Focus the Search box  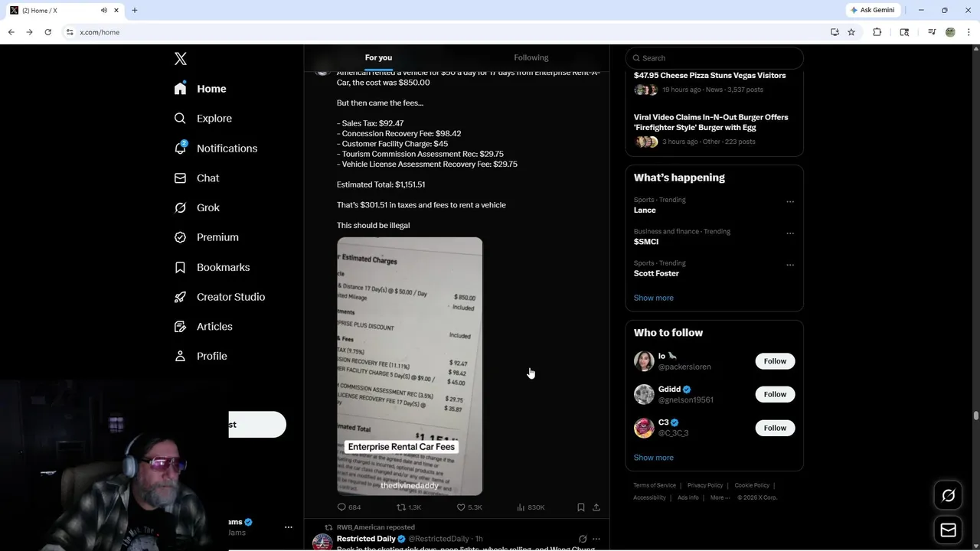tap(714, 58)
